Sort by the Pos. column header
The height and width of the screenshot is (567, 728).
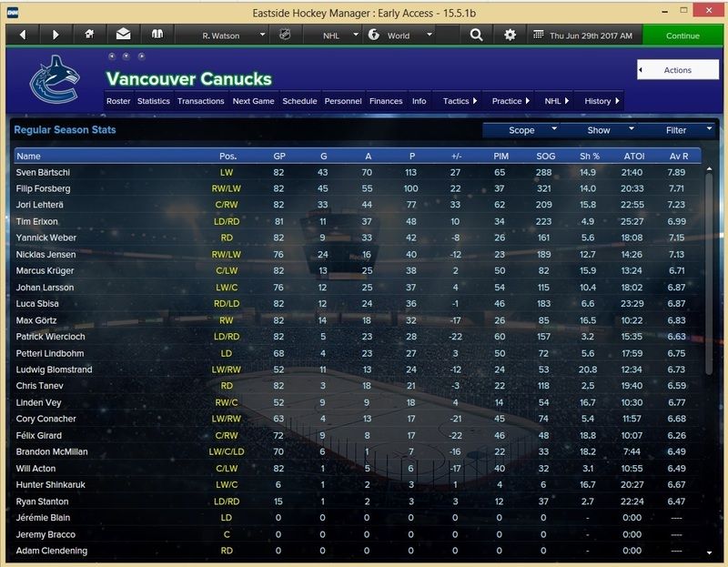click(x=228, y=156)
